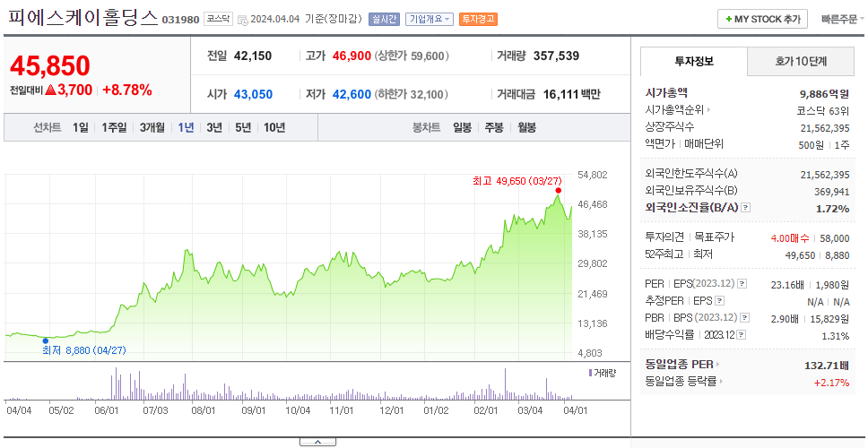Screen dimensions: 868x448
Task: Click the blue 최저 8,880 low marker dot
Action: (x=46, y=340)
